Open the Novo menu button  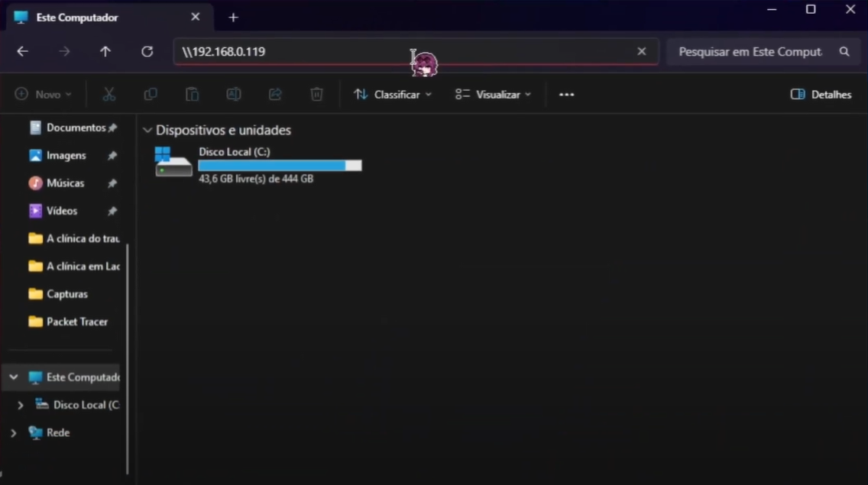[44, 95]
